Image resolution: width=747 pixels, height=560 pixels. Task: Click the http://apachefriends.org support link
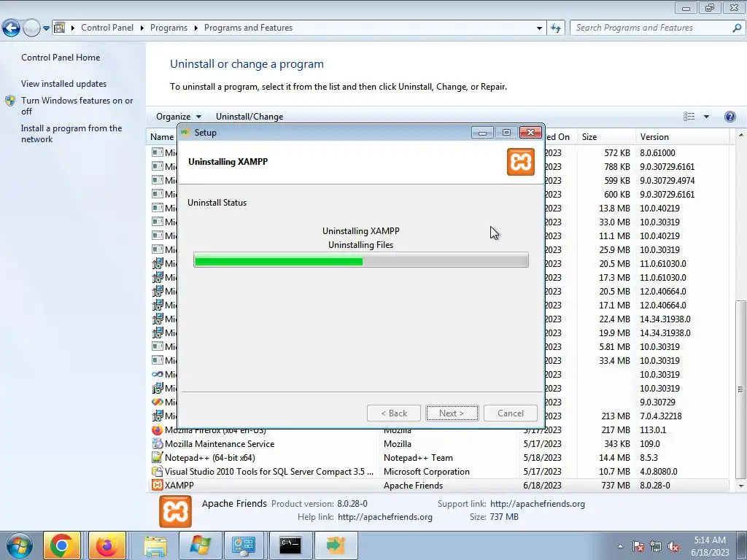[x=537, y=504]
